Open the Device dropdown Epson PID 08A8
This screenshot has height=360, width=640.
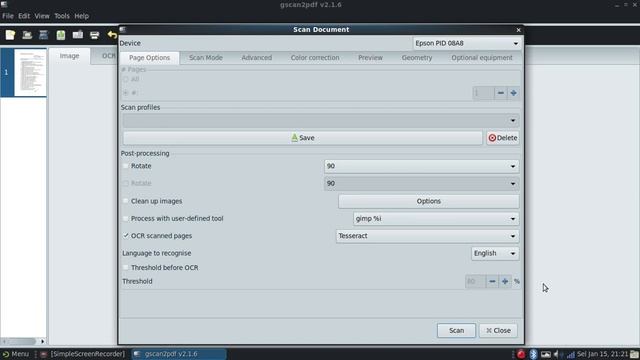(x=467, y=43)
